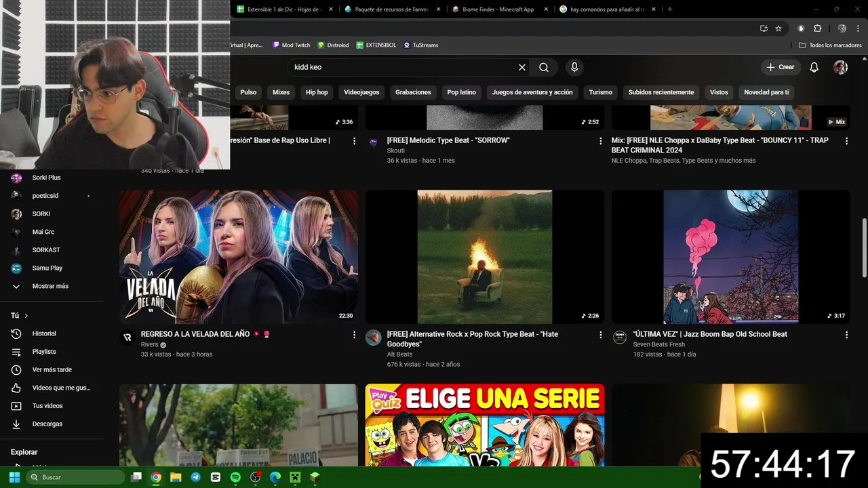Select the Juegos de aventura y acción chip
Image resolution: width=868 pixels, height=488 pixels.
click(x=532, y=92)
